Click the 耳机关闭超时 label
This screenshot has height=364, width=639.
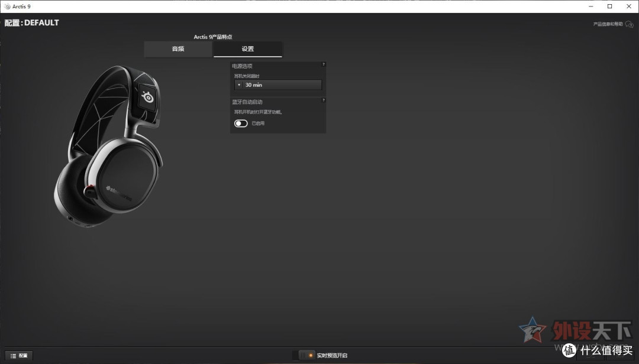coord(247,76)
